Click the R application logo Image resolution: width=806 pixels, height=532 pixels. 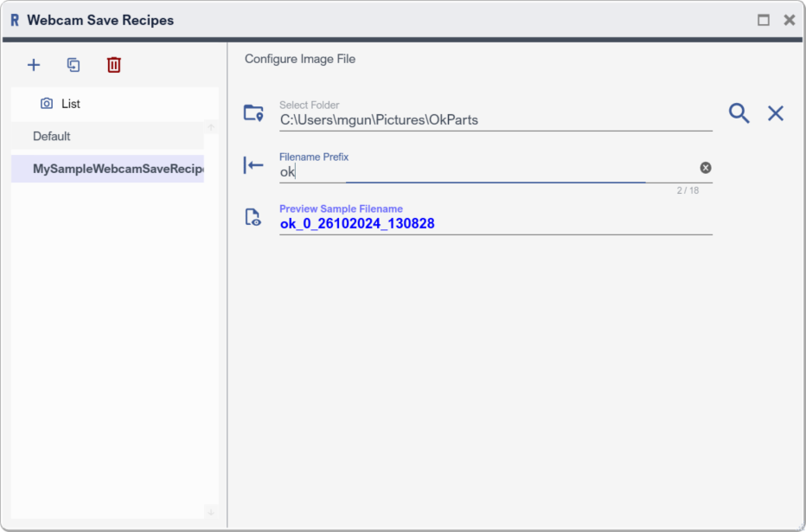click(x=15, y=20)
